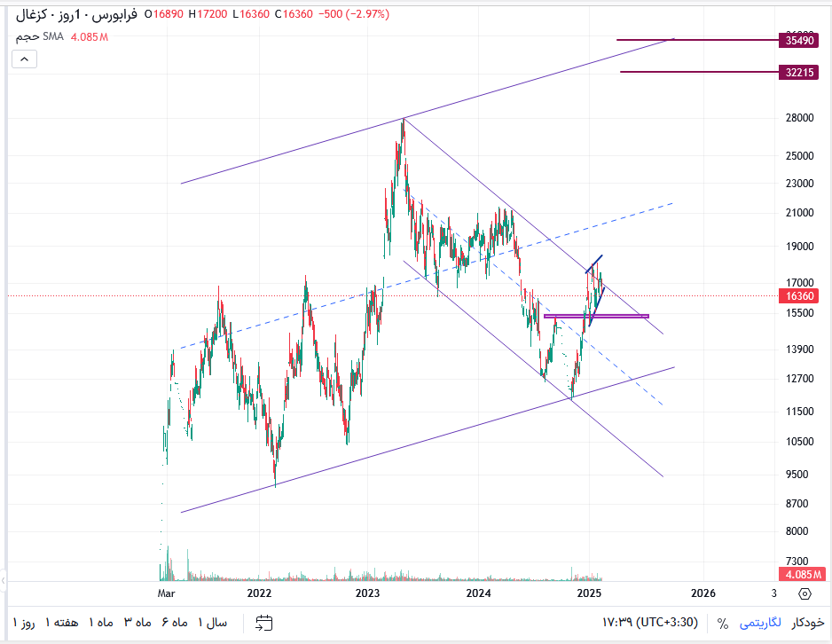Click the 4.085M volume label on price axis
The width and height of the screenshot is (832, 644).
[803, 575]
